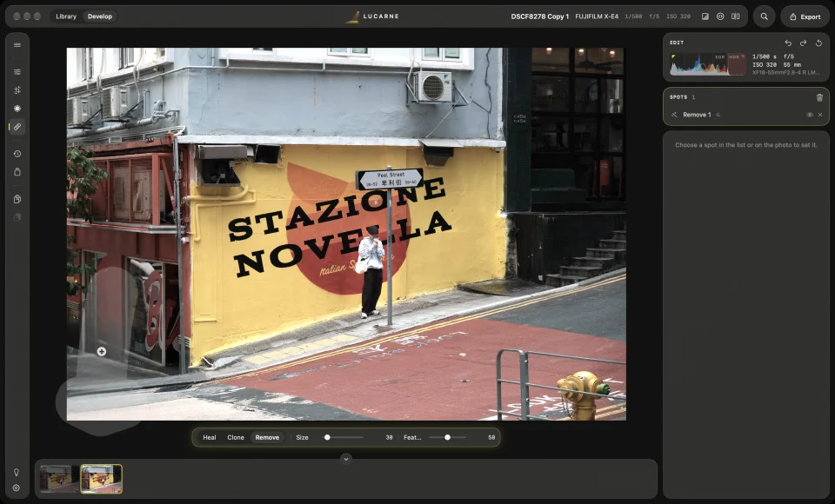Select the Crop and rotate tool
This screenshot has height=504, width=835.
tap(17, 90)
